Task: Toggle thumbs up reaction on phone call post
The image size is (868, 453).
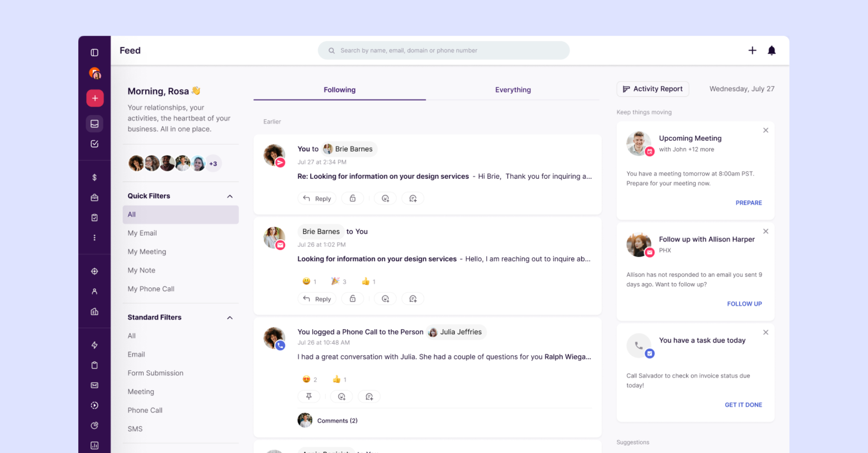Action: click(339, 379)
